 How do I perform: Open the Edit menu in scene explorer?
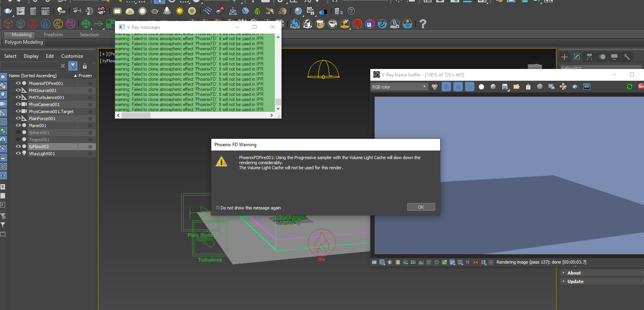(50, 56)
